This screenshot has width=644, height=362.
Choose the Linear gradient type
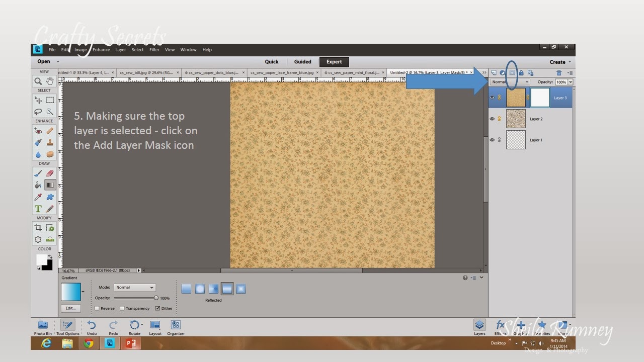coord(186,289)
